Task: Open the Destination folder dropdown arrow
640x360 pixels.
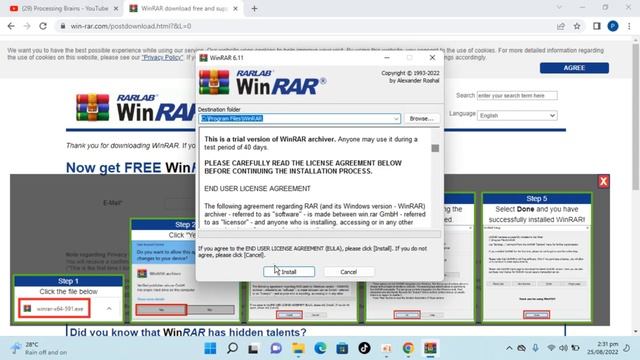Action: (x=396, y=119)
